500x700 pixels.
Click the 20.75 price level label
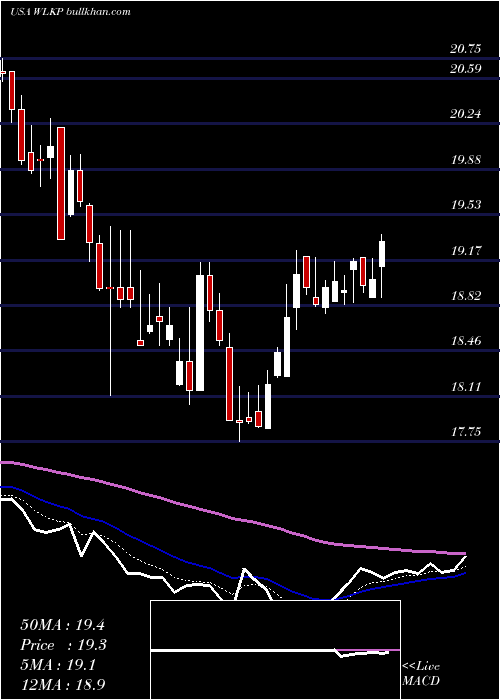[466, 49]
